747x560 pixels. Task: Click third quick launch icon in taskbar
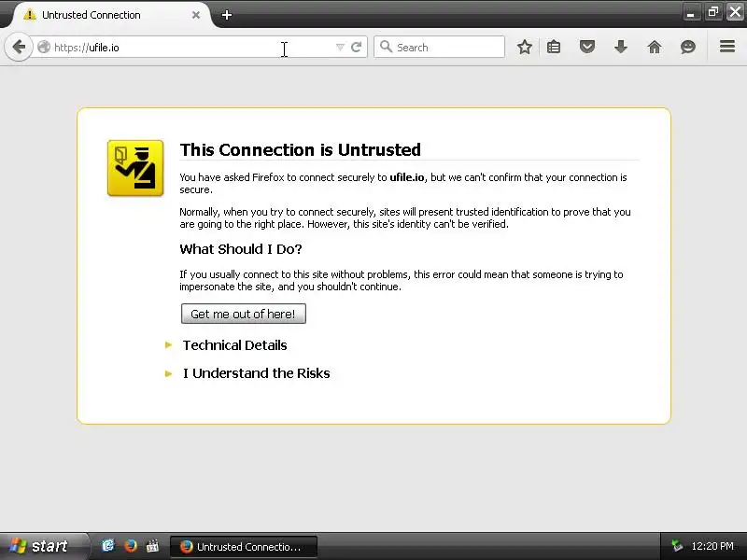pos(152,546)
